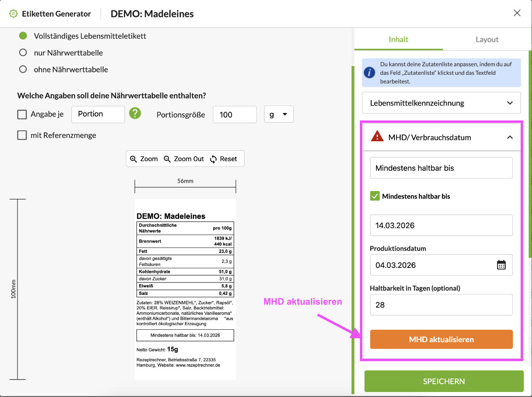
Task: Click into 'Haltbarkeit in Tagen' field
Action: tap(441, 305)
